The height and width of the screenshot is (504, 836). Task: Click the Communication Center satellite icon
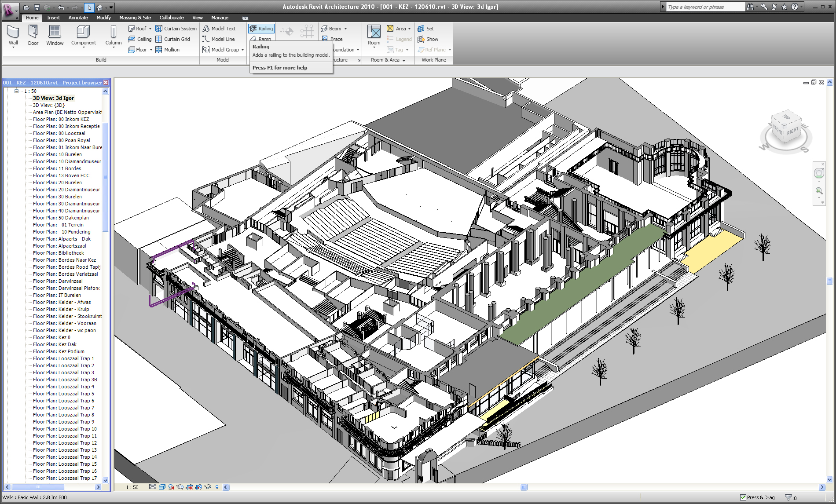[x=774, y=7]
